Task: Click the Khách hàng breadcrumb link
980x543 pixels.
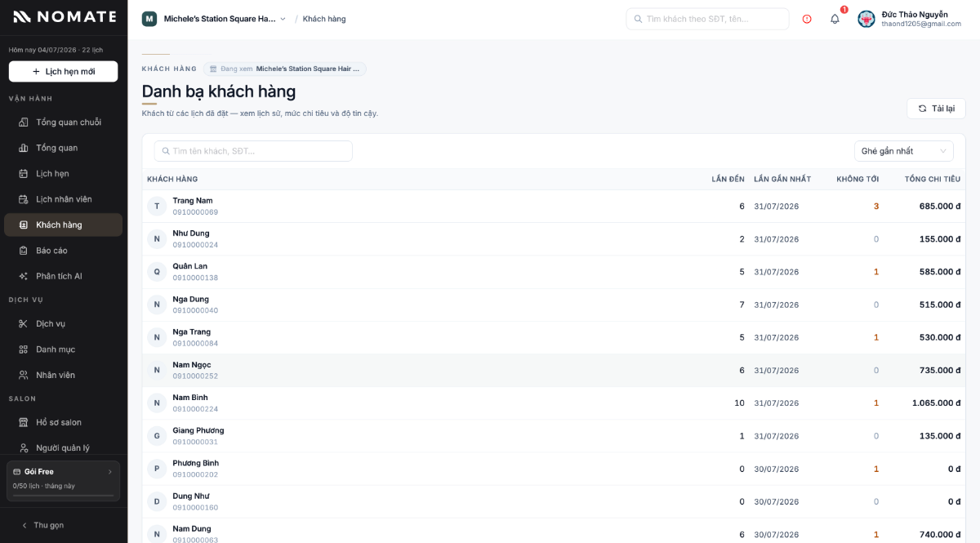Action: point(324,19)
